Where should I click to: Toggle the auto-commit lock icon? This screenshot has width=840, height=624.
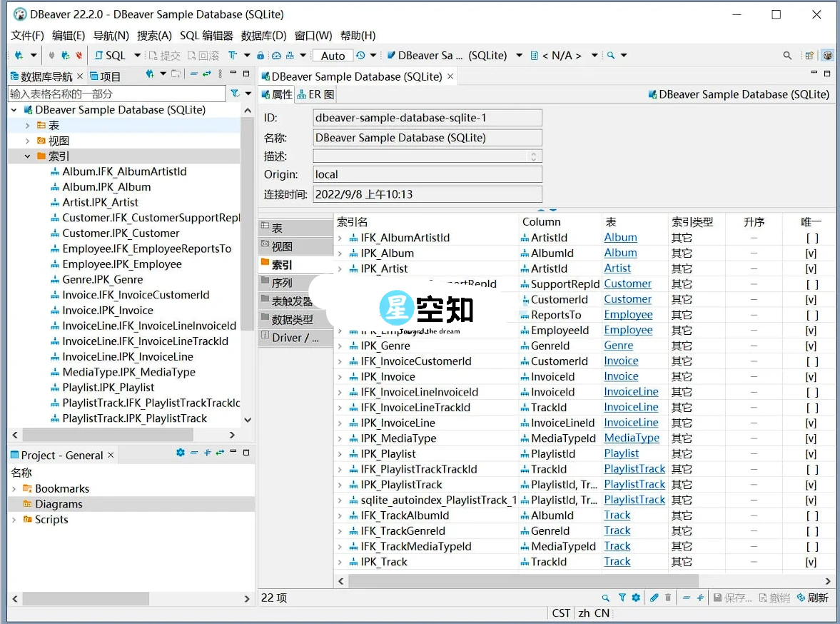[260, 55]
